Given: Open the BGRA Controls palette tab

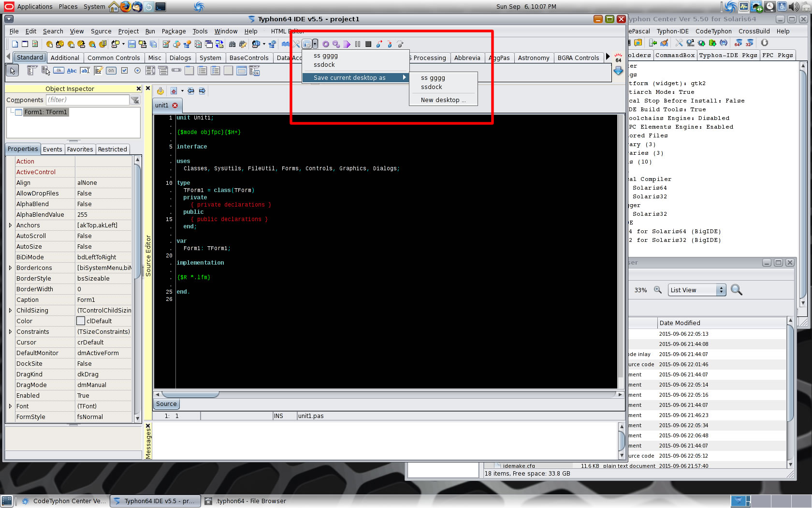Looking at the screenshot, I should tap(578, 58).
